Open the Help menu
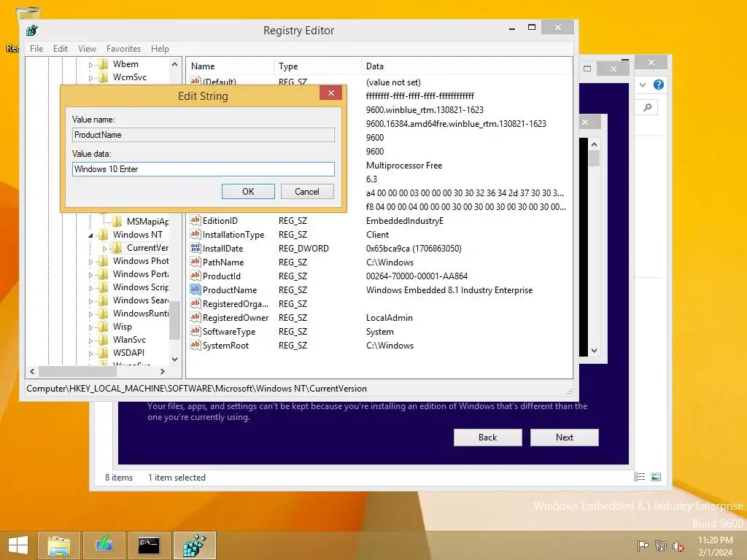Image resolution: width=747 pixels, height=560 pixels. coord(160,49)
